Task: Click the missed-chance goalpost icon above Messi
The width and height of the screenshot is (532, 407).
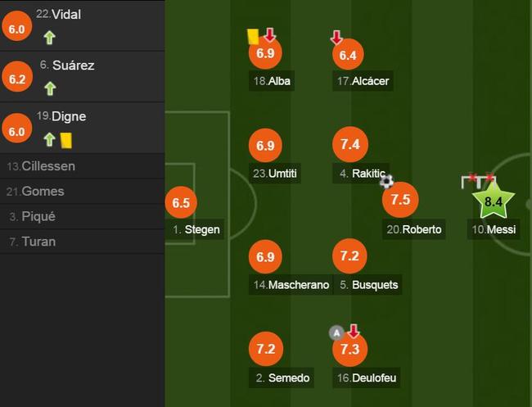Action: [479, 181]
